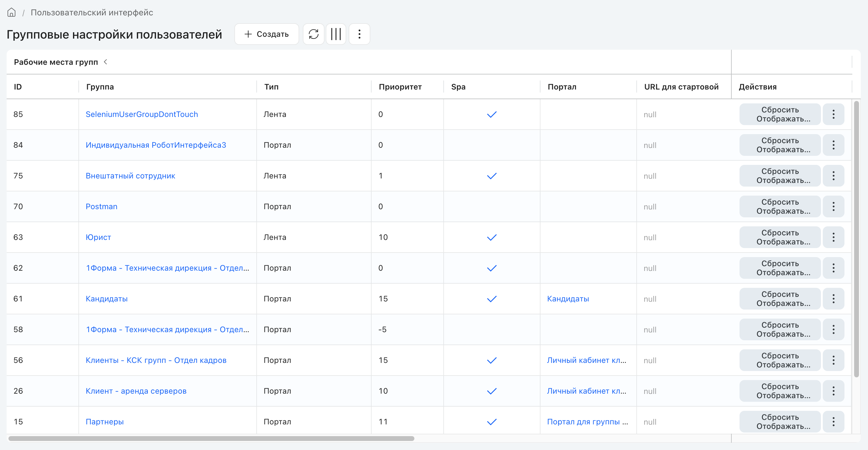Click the Лента type cell in row 63
The image size is (868, 450).
pos(275,237)
